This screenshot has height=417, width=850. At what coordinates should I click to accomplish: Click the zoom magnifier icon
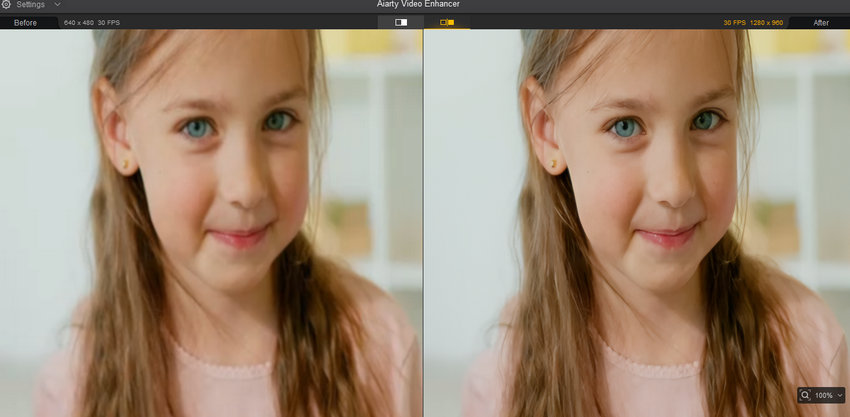(805, 395)
